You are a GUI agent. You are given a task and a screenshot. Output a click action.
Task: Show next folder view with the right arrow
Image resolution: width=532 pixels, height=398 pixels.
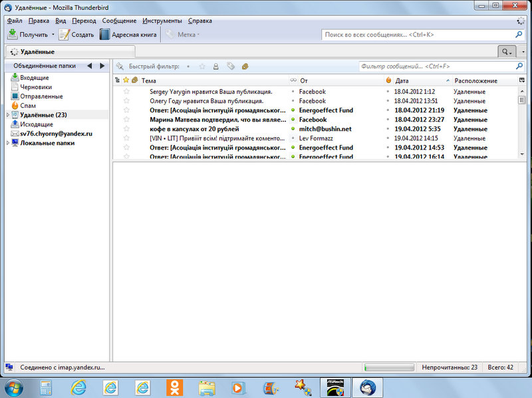tap(102, 66)
